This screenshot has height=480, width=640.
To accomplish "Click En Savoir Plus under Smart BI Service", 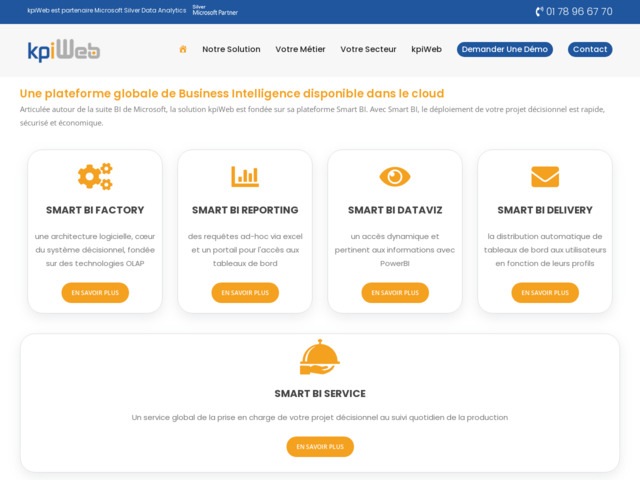I will click(x=320, y=447).
